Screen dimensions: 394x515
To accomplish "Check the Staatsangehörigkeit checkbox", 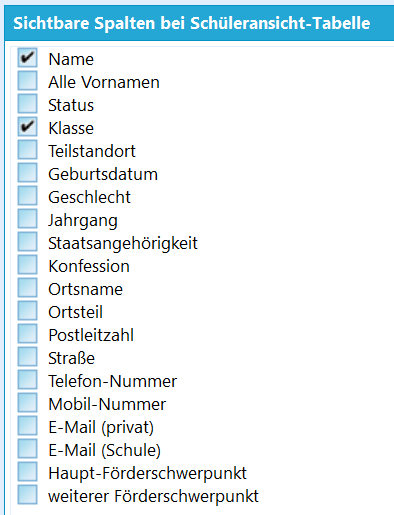I will [27, 242].
